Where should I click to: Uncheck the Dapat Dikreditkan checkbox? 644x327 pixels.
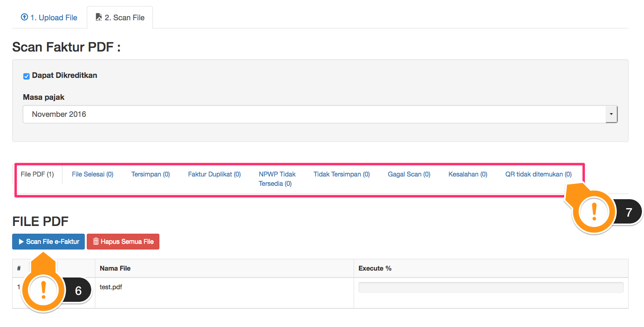[26, 76]
